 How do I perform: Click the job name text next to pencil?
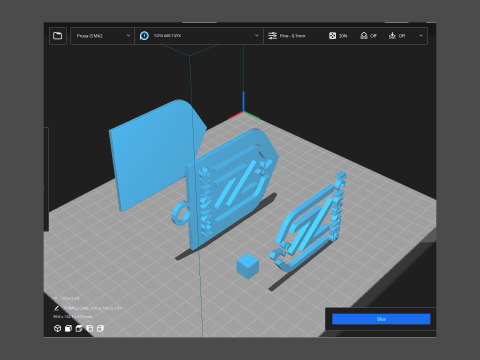tap(93, 308)
